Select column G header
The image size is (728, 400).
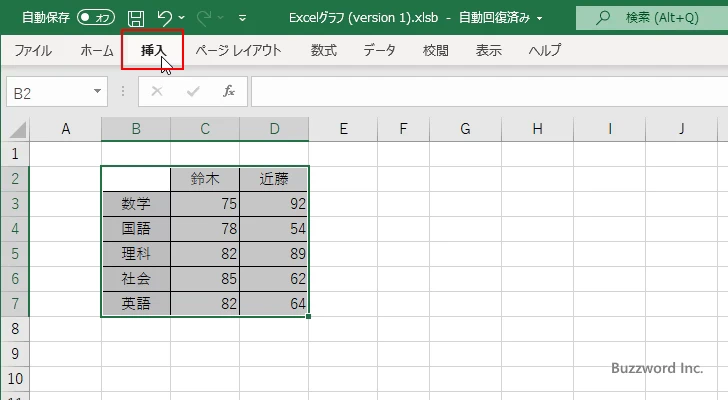(465, 129)
